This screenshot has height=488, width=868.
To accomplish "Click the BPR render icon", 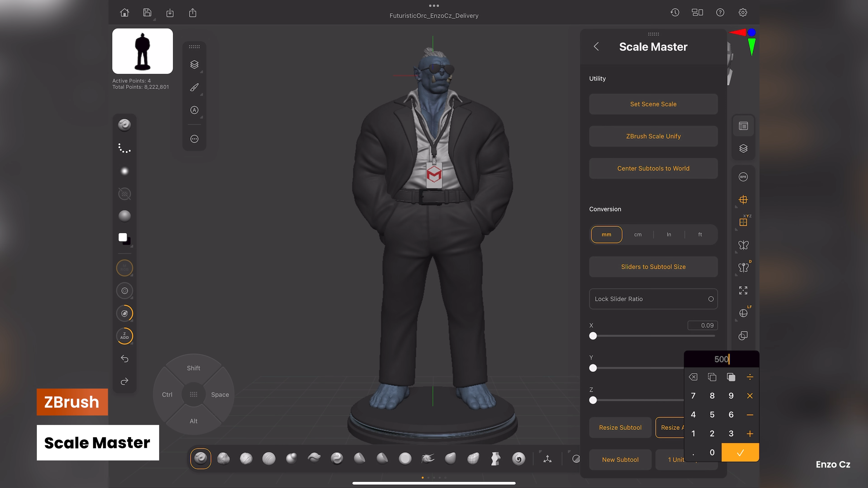I will click(743, 177).
